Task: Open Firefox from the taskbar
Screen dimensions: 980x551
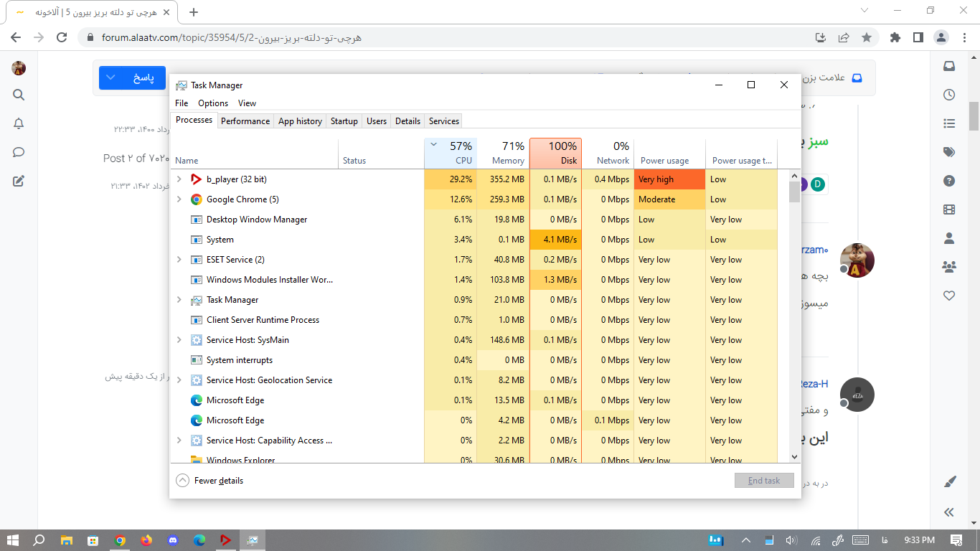Action: (x=146, y=540)
